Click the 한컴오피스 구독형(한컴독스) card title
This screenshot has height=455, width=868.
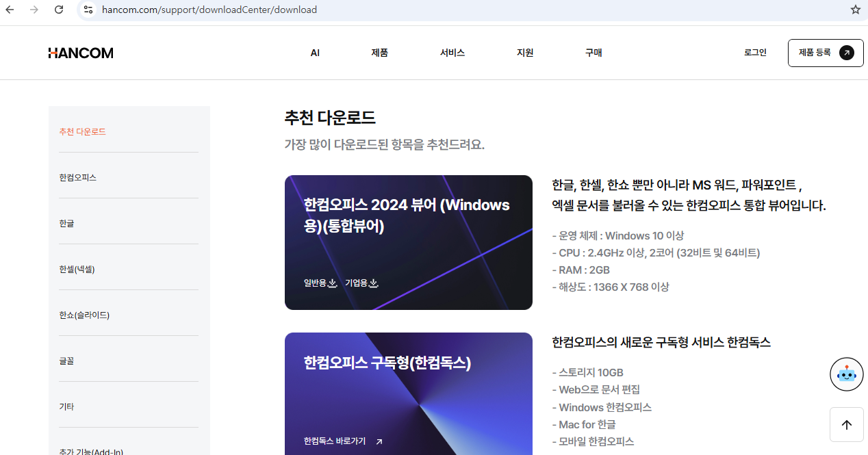[x=387, y=363]
